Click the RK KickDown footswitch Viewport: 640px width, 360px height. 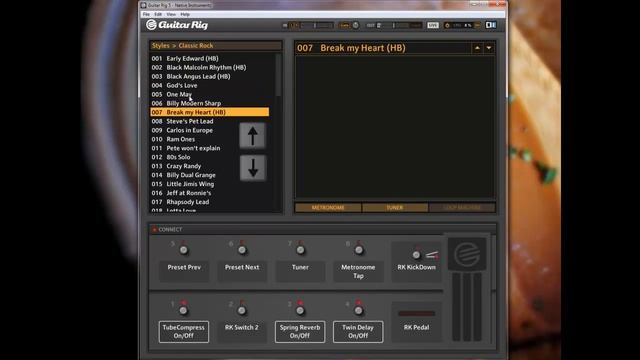point(416,255)
